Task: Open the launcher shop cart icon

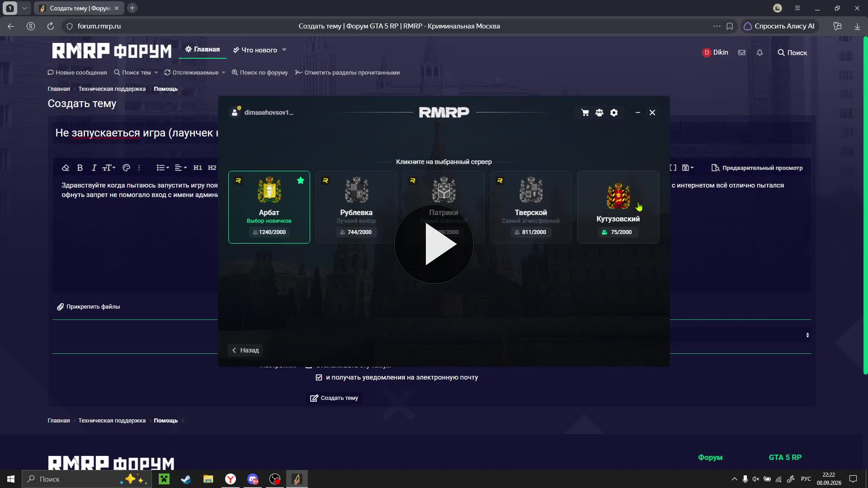Action: coord(585,113)
